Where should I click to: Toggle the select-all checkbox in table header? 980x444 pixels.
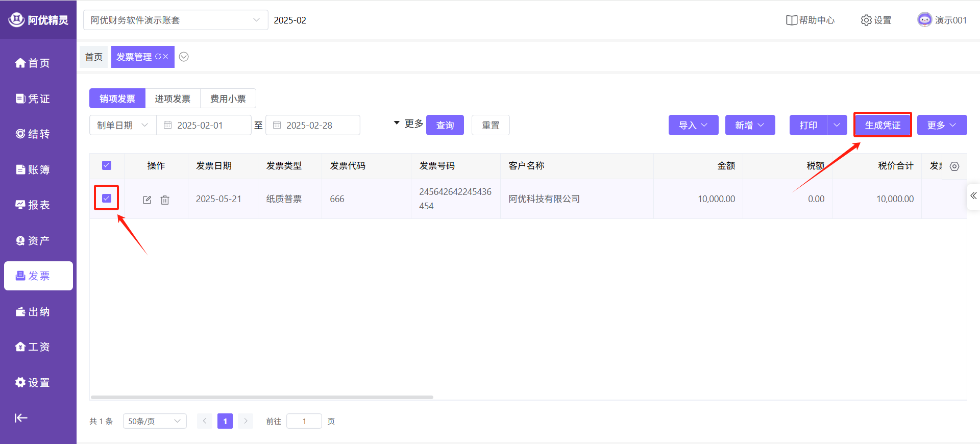tap(107, 165)
